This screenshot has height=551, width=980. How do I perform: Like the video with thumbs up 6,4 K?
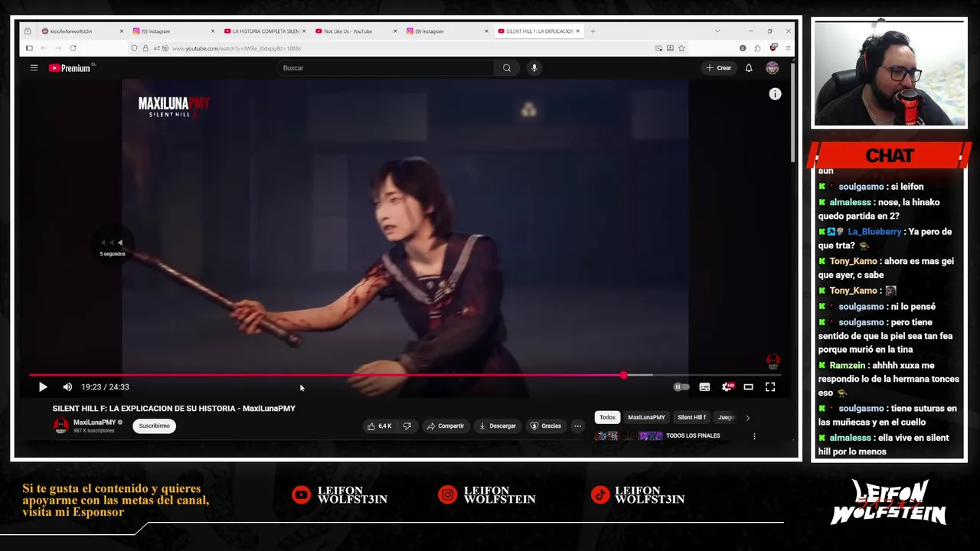(380, 426)
